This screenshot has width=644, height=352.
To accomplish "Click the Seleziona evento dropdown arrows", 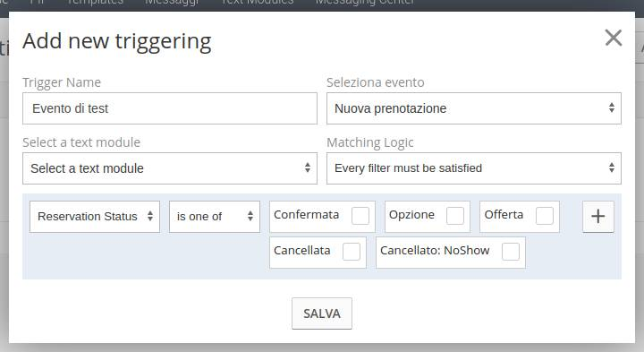I will [612, 108].
